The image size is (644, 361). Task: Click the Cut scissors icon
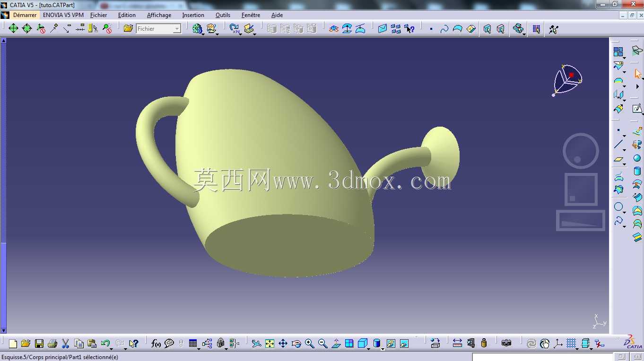[66, 344]
